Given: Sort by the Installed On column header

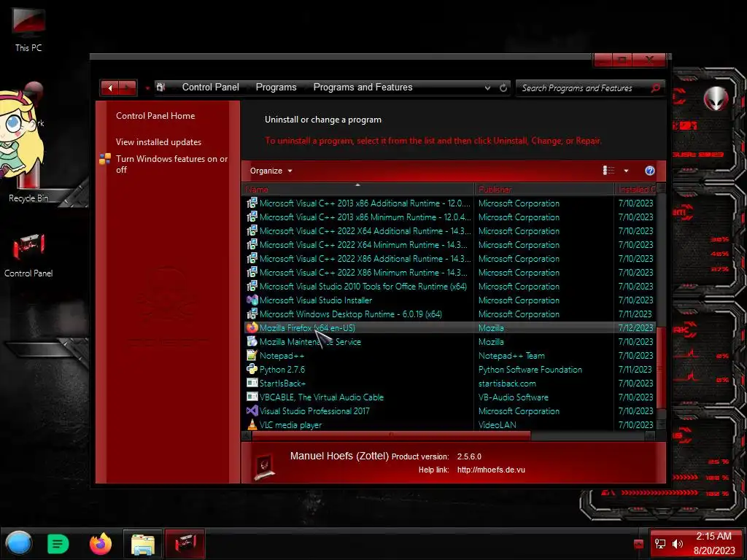Looking at the screenshot, I should 635,189.
